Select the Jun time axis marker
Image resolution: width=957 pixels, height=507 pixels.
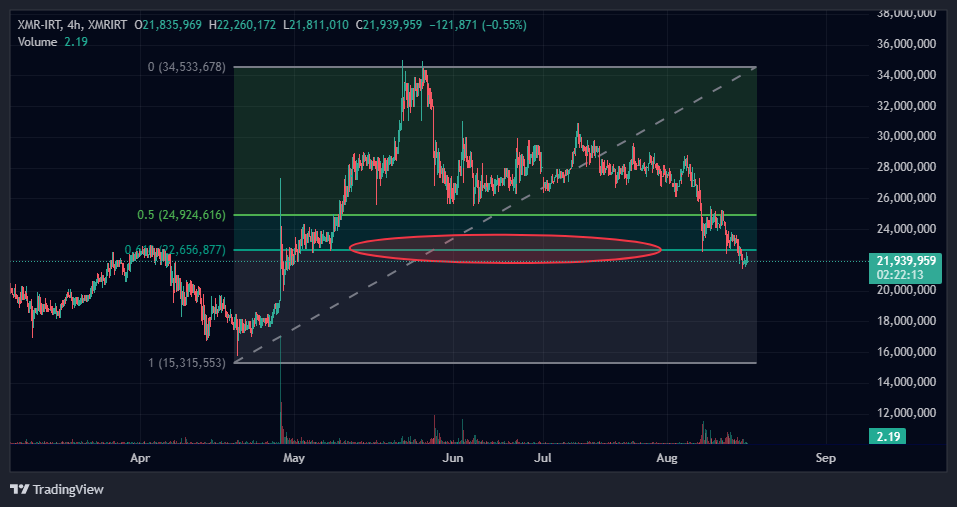pyautogui.click(x=453, y=458)
